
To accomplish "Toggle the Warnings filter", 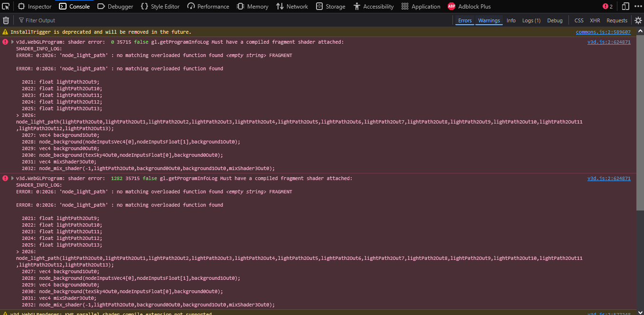I will click(489, 20).
